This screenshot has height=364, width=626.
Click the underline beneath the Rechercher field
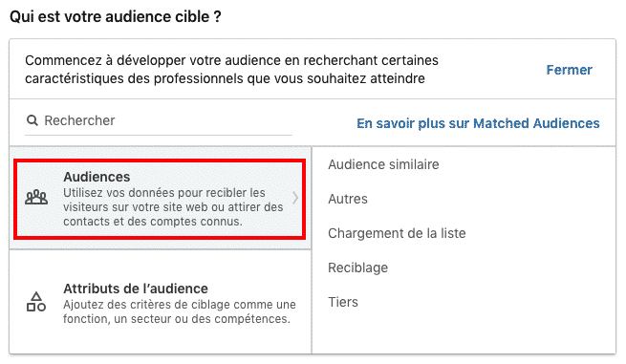159,136
